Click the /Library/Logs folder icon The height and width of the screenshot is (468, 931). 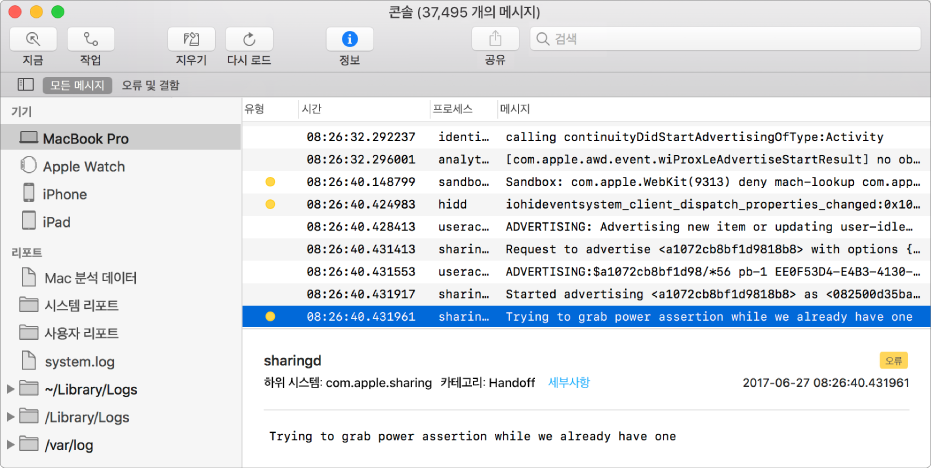tap(28, 416)
